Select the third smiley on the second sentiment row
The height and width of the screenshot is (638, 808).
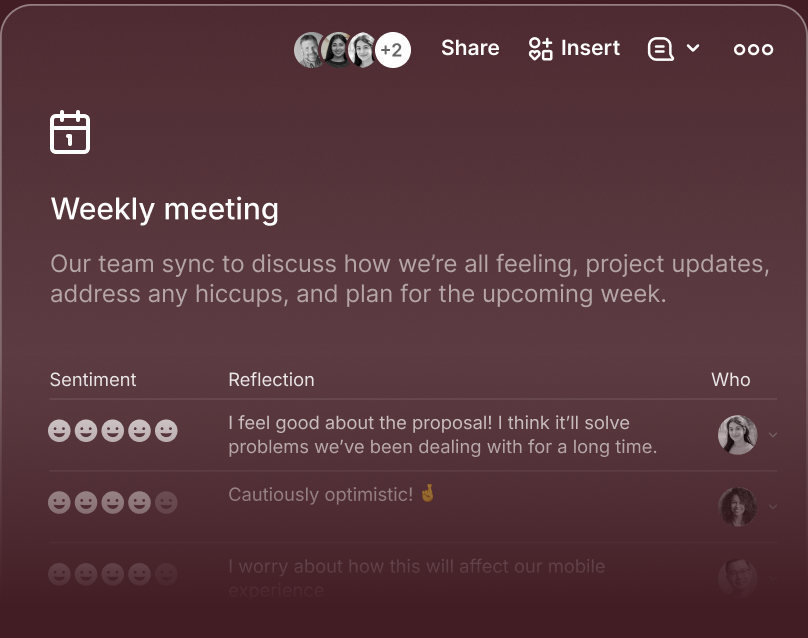pyautogui.click(x=112, y=502)
